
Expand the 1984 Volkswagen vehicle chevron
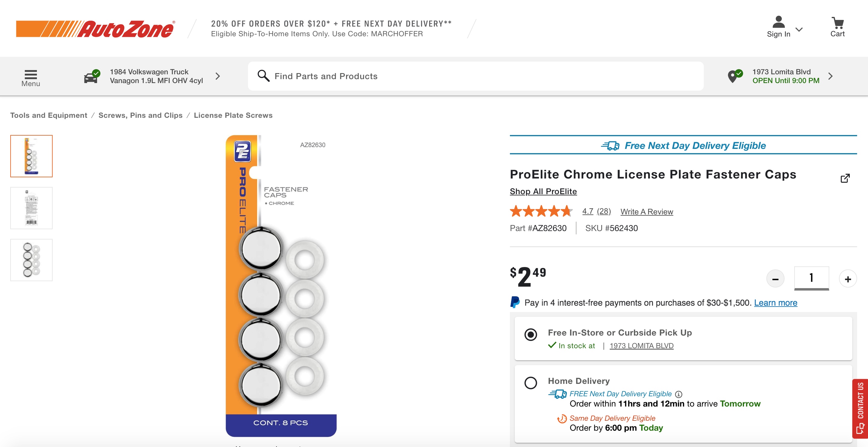point(218,76)
